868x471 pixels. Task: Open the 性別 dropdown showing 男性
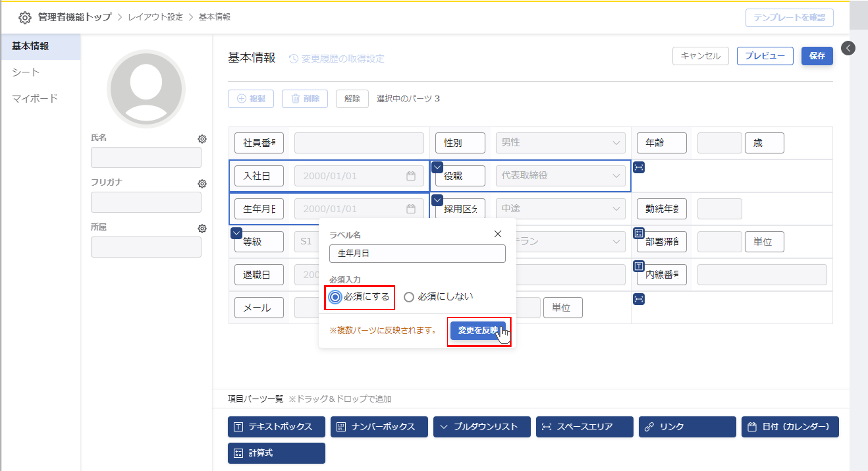click(x=560, y=143)
